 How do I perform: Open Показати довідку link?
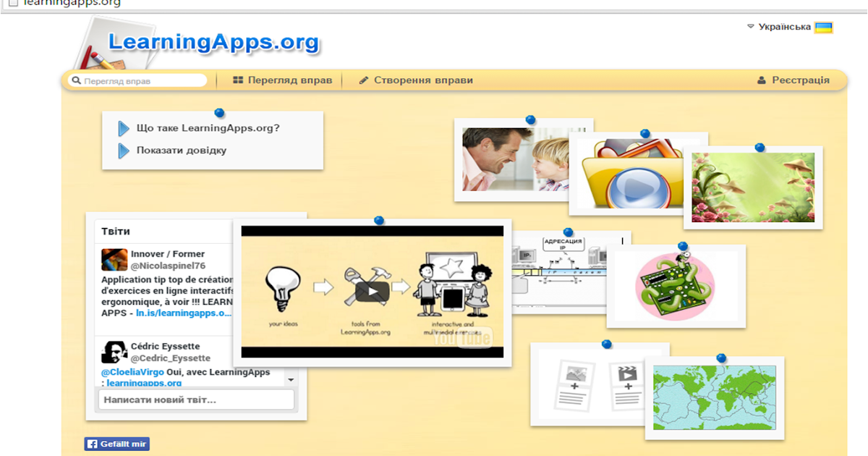[182, 151]
